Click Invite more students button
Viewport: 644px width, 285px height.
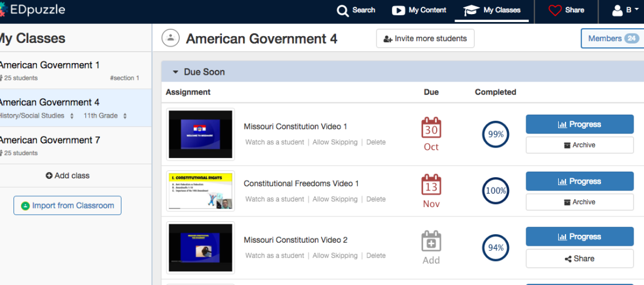click(425, 39)
